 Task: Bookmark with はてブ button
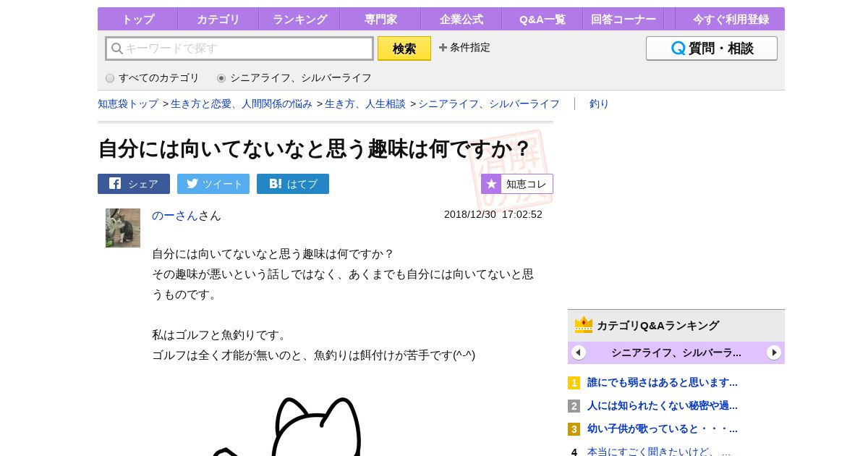[293, 184]
